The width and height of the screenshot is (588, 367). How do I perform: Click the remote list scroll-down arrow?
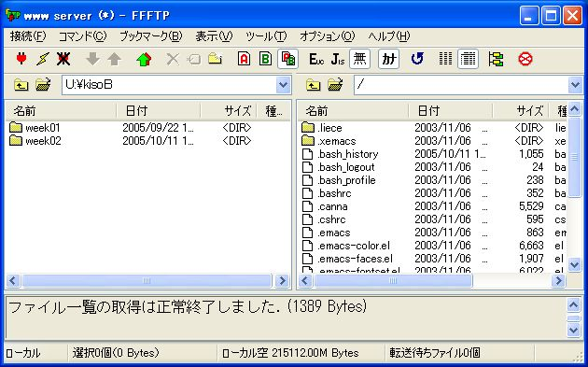click(x=574, y=265)
